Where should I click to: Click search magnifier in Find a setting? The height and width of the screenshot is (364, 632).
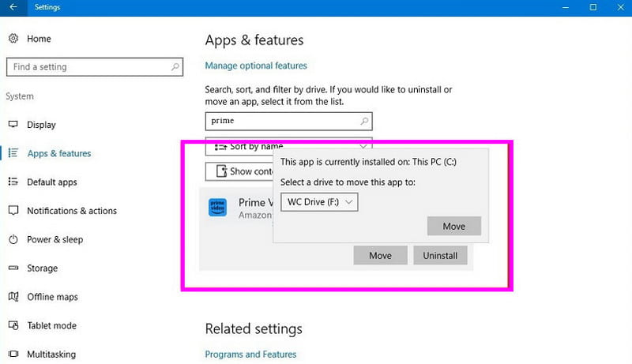point(175,67)
